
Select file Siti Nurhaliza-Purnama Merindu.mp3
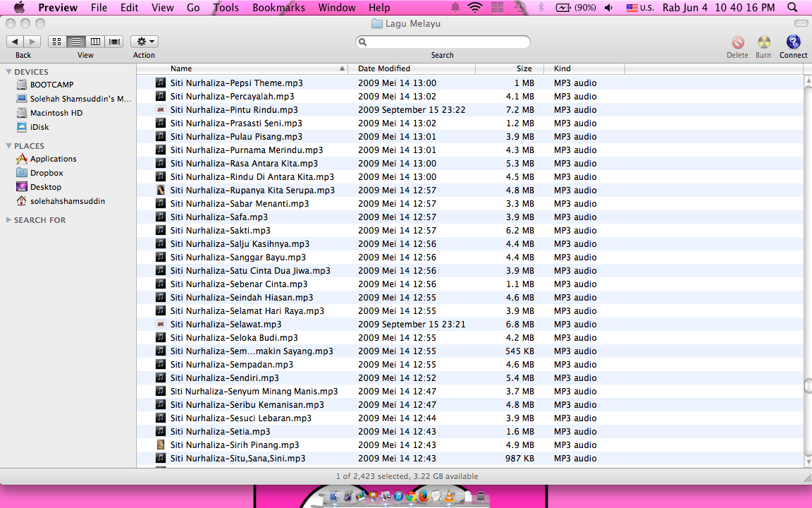247,150
